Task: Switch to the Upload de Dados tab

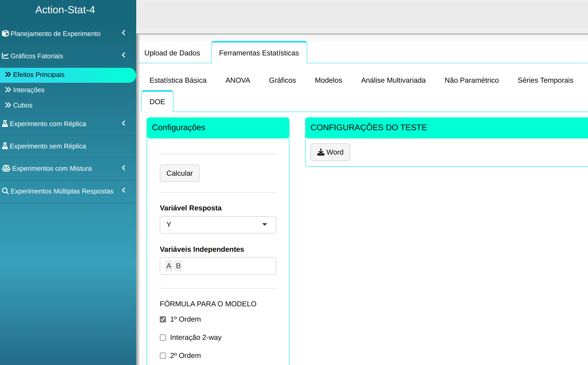Action: (x=172, y=53)
